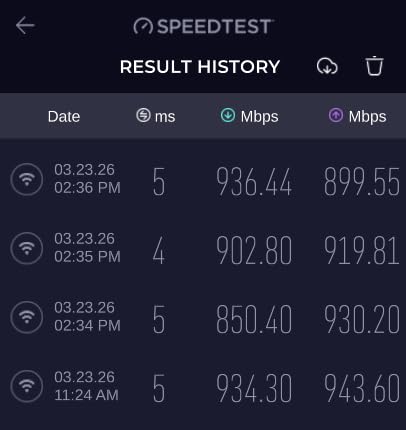Sort by download Mbps column header
406x430 pixels.
click(x=249, y=116)
